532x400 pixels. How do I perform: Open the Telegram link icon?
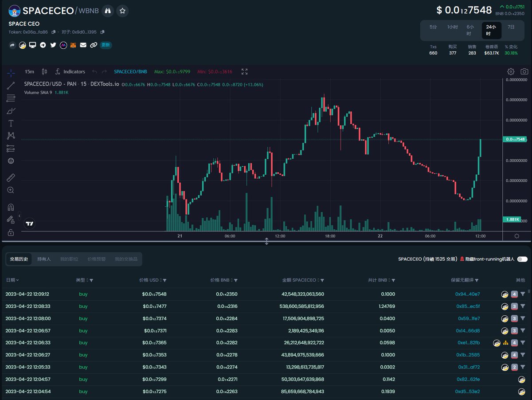click(x=43, y=45)
